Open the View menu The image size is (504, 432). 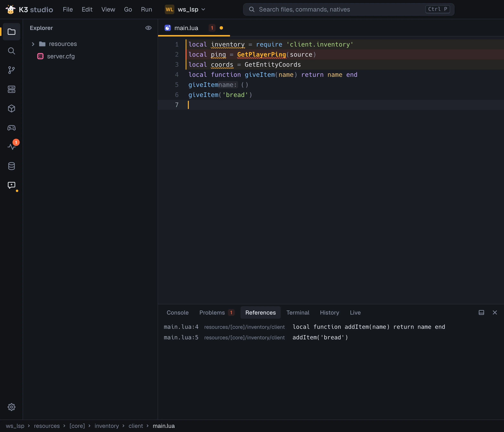(x=108, y=9)
